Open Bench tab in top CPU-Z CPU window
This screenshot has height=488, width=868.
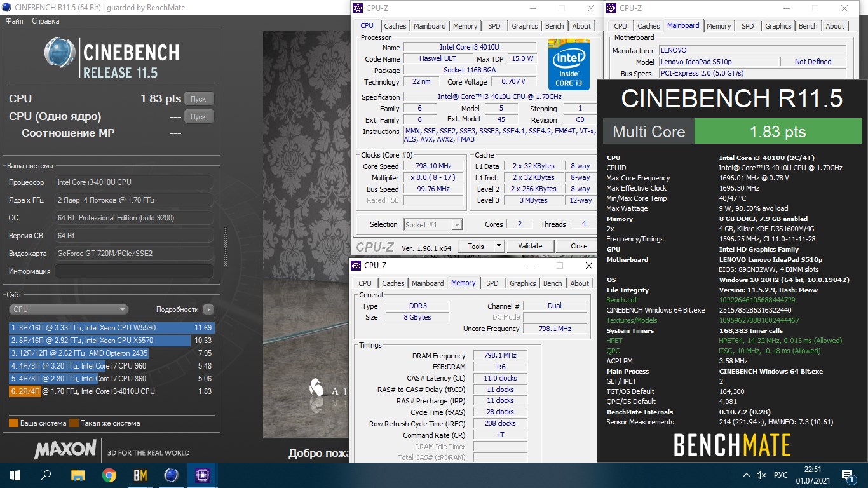coord(555,26)
